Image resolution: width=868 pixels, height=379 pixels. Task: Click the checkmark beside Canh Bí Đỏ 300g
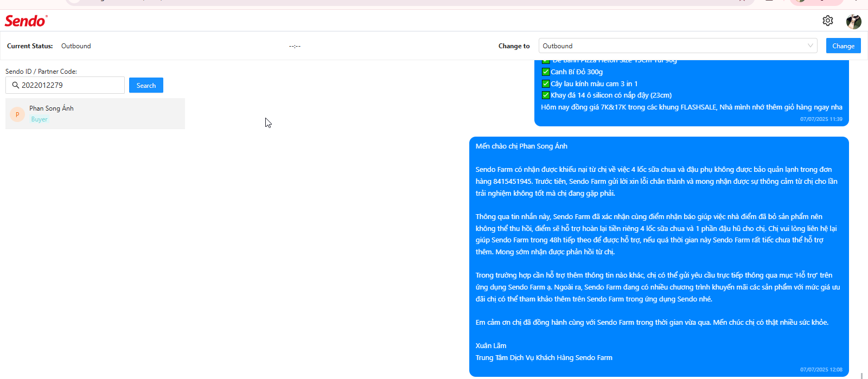(546, 72)
